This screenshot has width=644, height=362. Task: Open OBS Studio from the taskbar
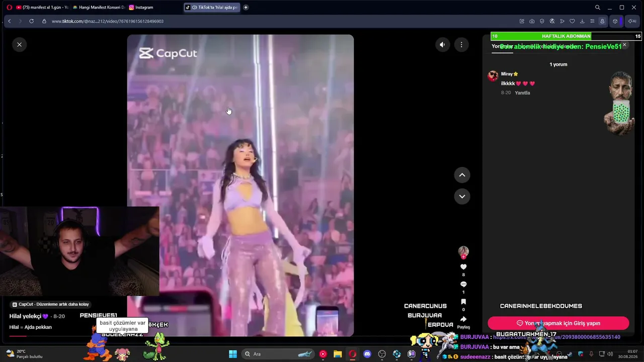click(x=382, y=354)
